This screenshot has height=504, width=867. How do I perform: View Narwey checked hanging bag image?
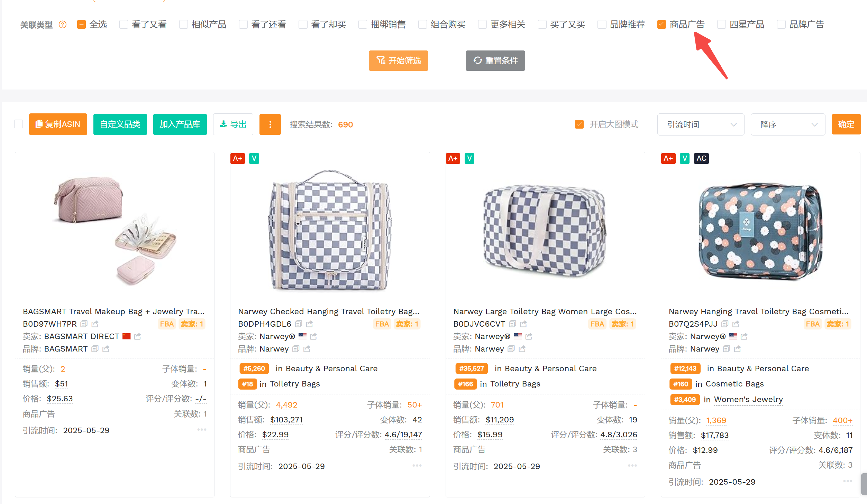pos(330,230)
